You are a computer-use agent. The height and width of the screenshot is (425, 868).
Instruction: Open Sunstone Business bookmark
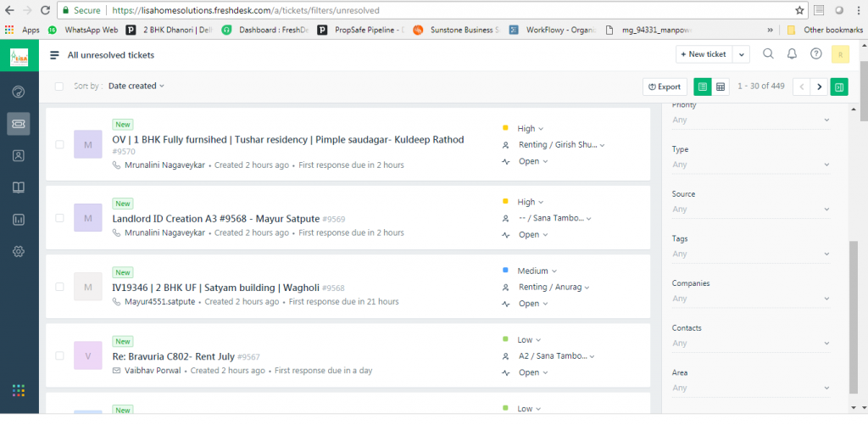pos(457,30)
